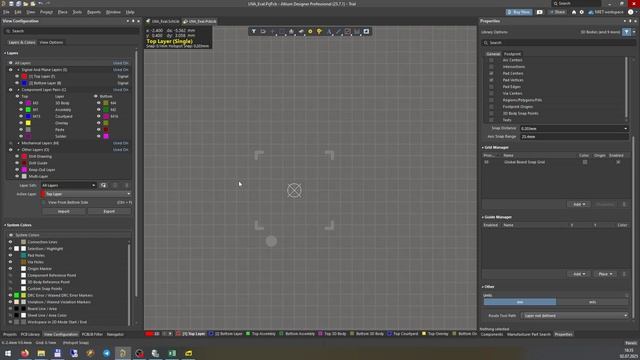
Task: Click the layer set red button in bottom layer bar
Action: [149, 334]
